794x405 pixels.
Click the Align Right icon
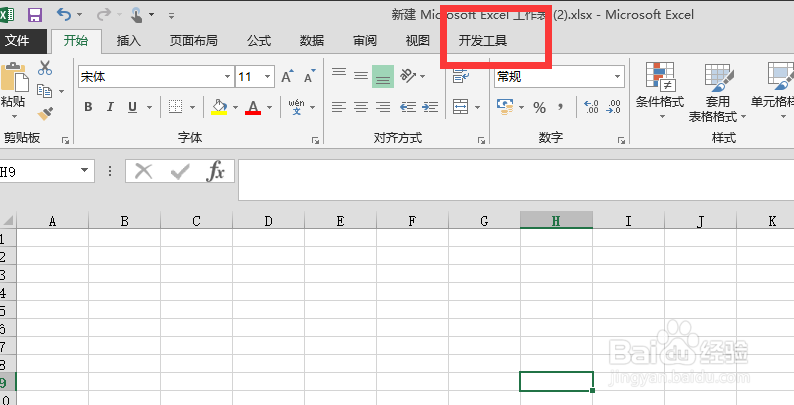point(383,107)
